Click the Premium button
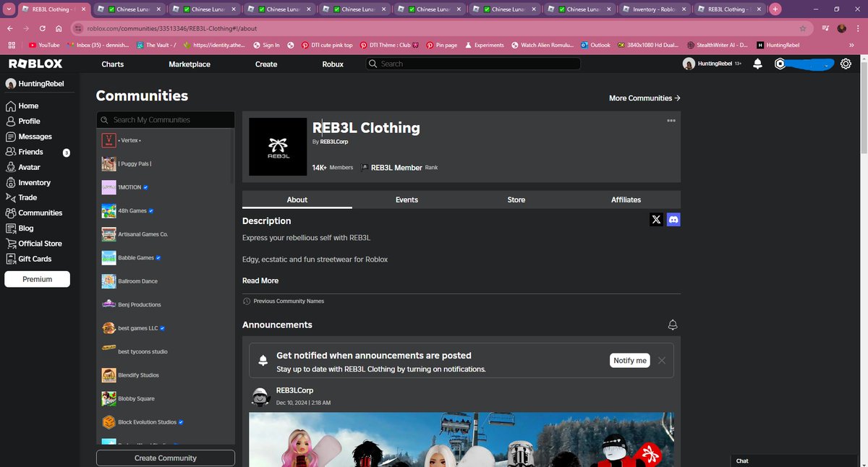Viewport: 868px width, 467px height. pos(37,279)
